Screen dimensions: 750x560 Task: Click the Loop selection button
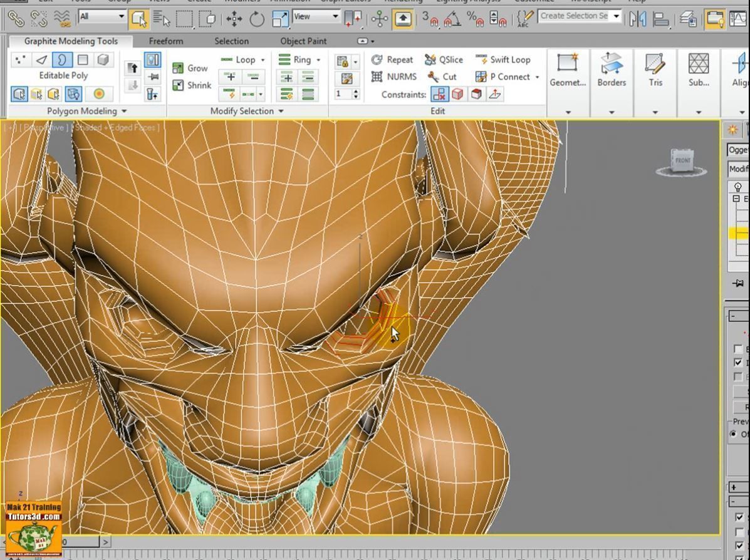(238, 60)
